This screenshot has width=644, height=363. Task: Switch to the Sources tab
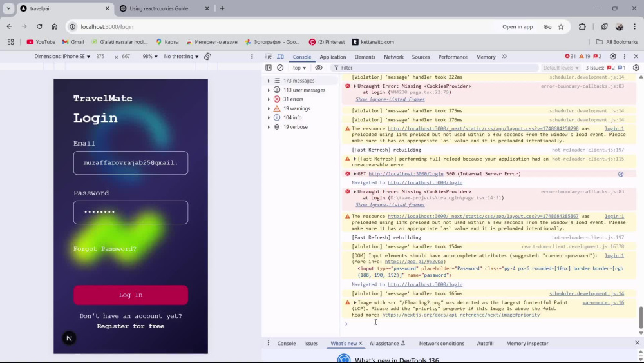(x=421, y=57)
